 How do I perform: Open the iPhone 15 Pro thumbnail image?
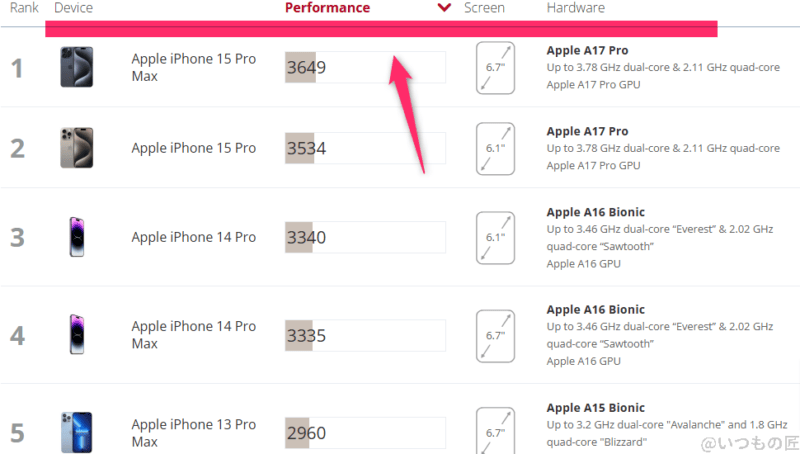[76, 148]
